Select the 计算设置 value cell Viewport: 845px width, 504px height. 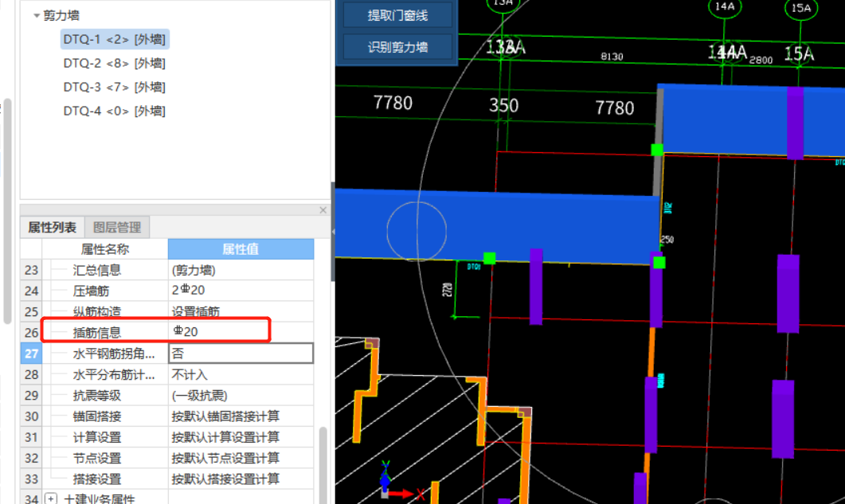point(241,436)
